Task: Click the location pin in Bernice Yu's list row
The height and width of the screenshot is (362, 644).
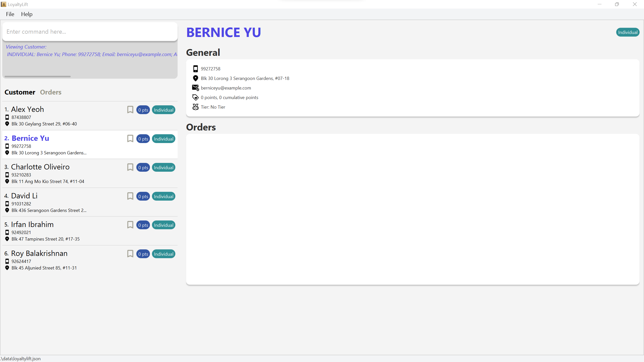Action: [x=7, y=153]
